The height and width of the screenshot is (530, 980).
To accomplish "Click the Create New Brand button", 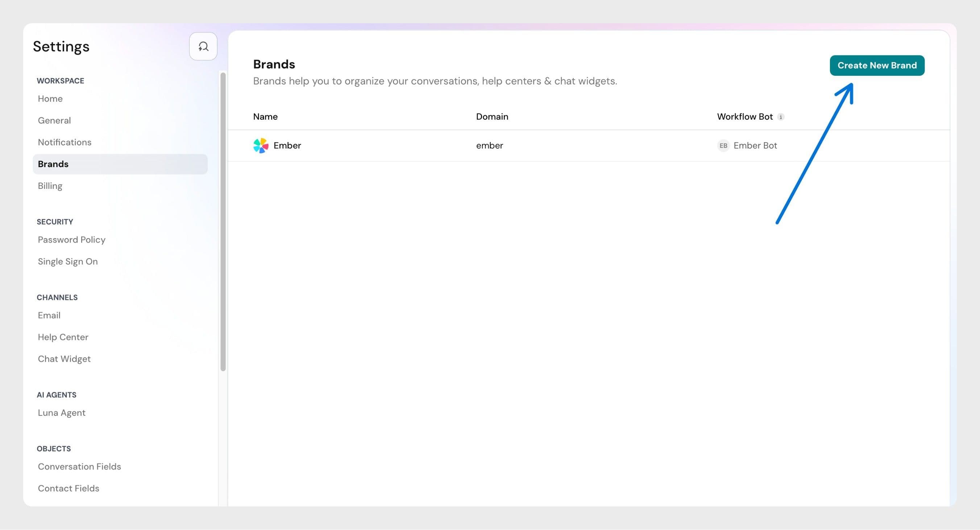I will click(x=877, y=65).
